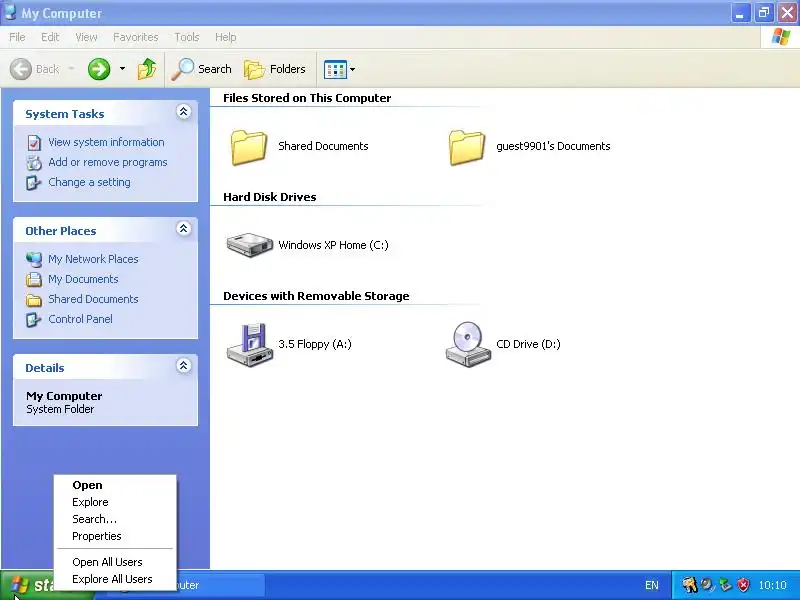Select guest9901's Documents folder icon
This screenshot has height=600, width=800.
(x=467, y=147)
